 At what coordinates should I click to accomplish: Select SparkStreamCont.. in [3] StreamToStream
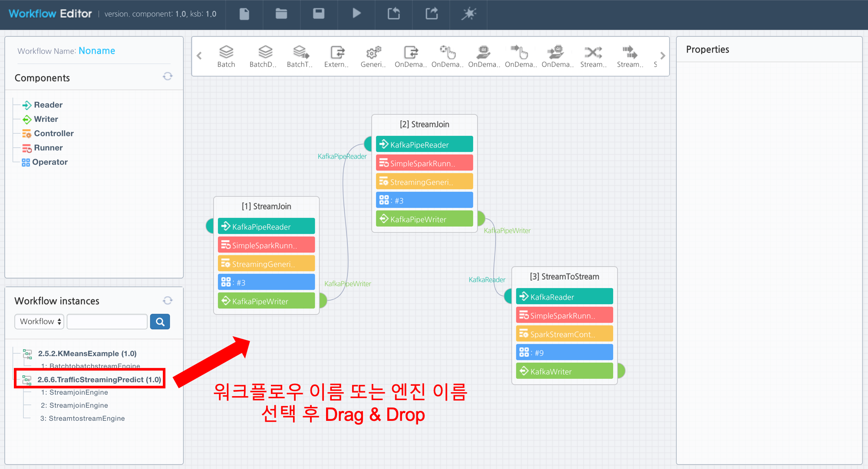pos(564,334)
